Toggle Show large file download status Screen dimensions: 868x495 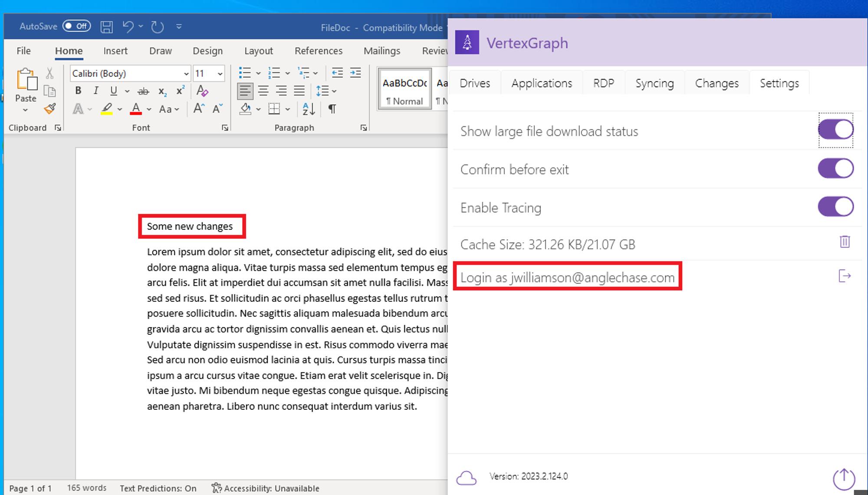coord(836,130)
